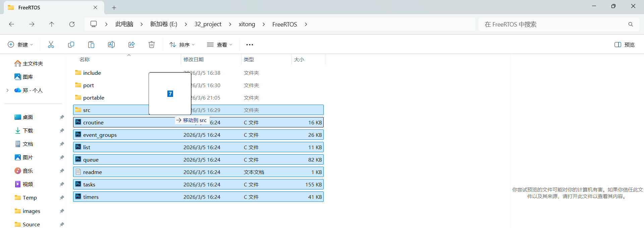Screen dimensions: 644x228
Task: Jump to xitong in address bar
Action: 247,24
